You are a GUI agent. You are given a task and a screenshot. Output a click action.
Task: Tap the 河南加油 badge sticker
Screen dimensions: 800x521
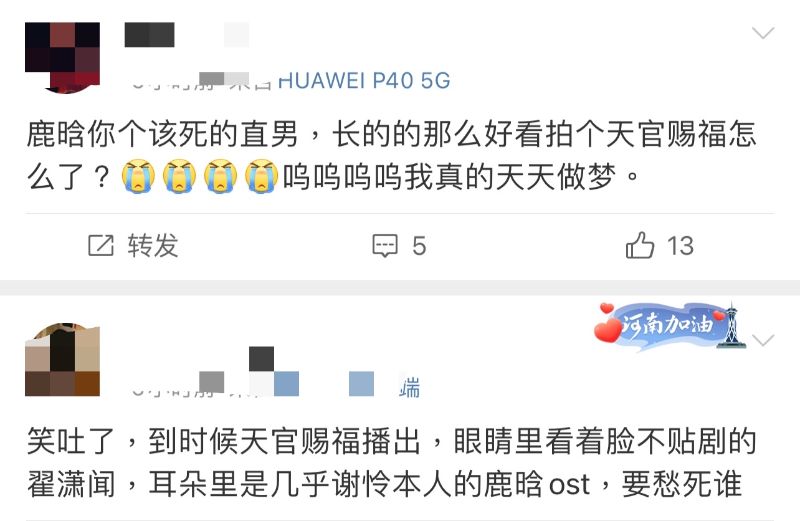tap(670, 326)
